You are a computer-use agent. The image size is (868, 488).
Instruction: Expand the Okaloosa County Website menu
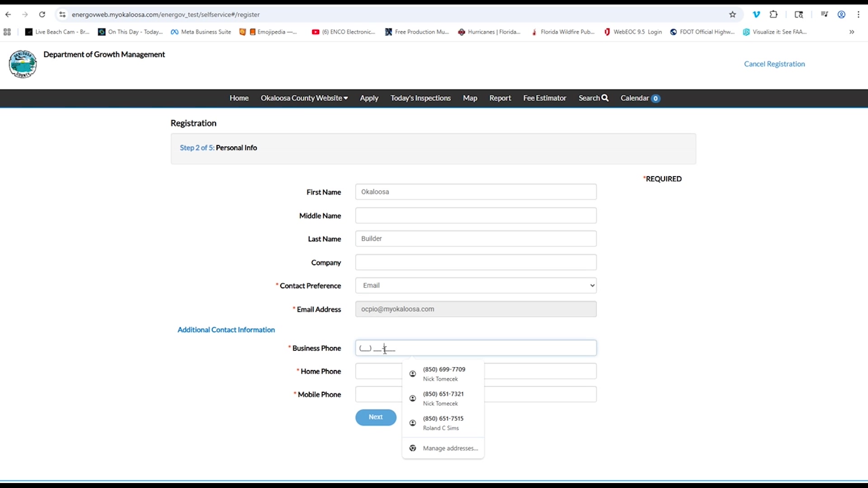point(304,98)
